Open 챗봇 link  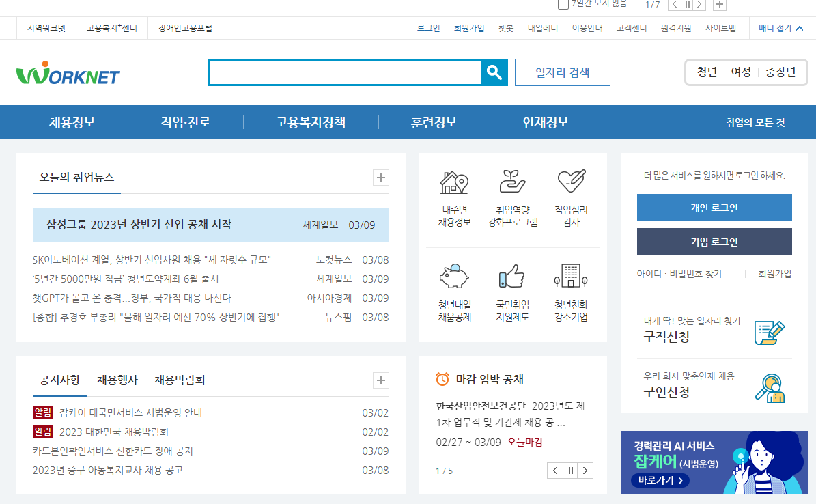coord(506,28)
